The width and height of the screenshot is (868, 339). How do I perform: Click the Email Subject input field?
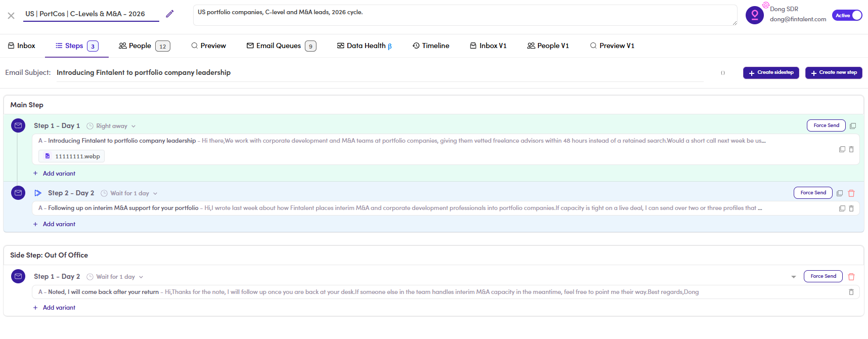(x=380, y=73)
